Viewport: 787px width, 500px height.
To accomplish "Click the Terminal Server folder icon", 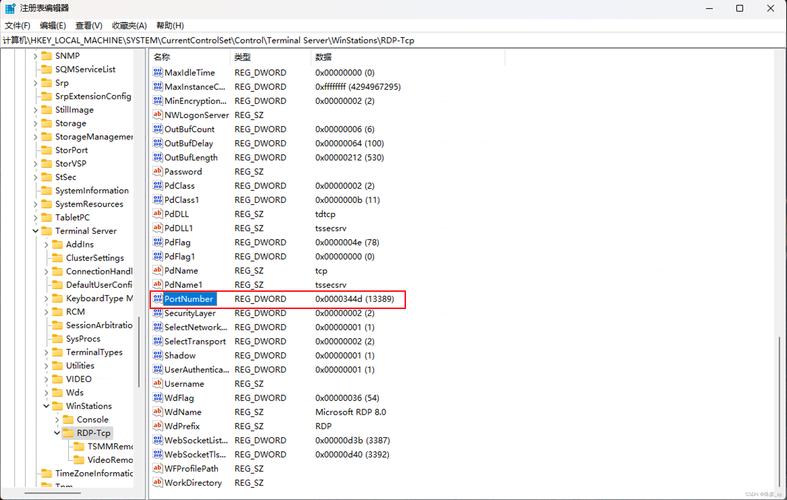I will tap(46, 231).
